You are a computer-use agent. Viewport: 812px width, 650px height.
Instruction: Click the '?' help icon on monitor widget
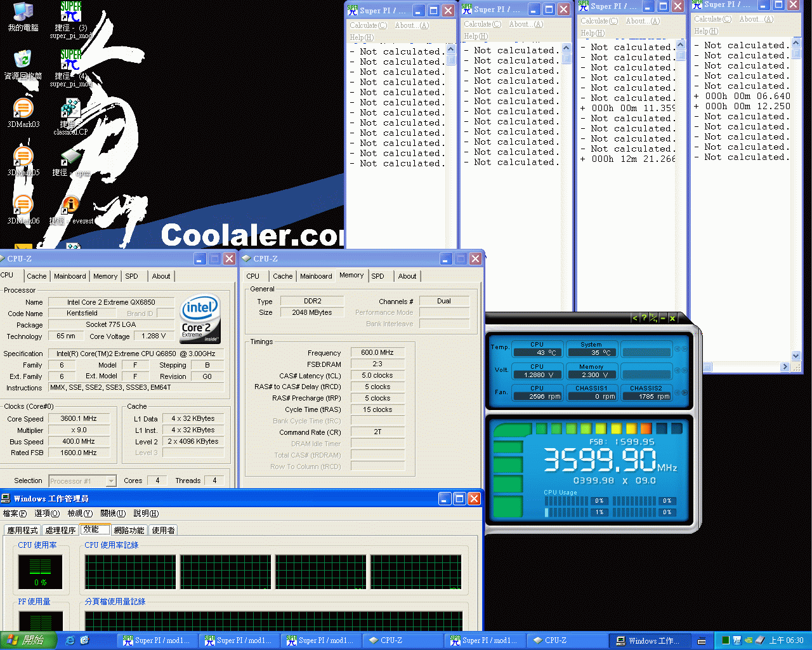(644, 318)
